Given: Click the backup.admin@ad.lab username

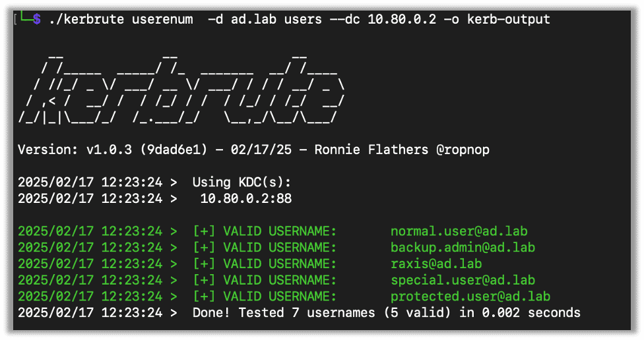Looking at the screenshot, I should tap(463, 248).
